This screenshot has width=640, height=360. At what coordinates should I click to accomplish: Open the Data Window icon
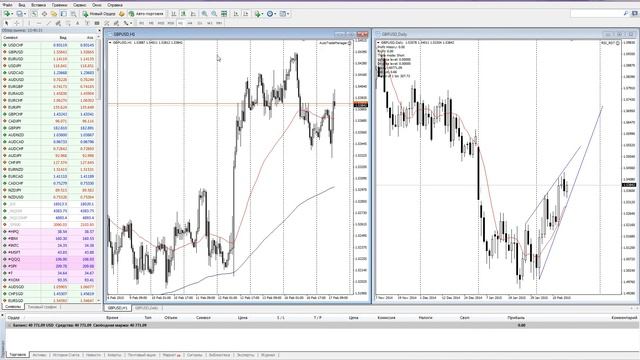[44, 13]
